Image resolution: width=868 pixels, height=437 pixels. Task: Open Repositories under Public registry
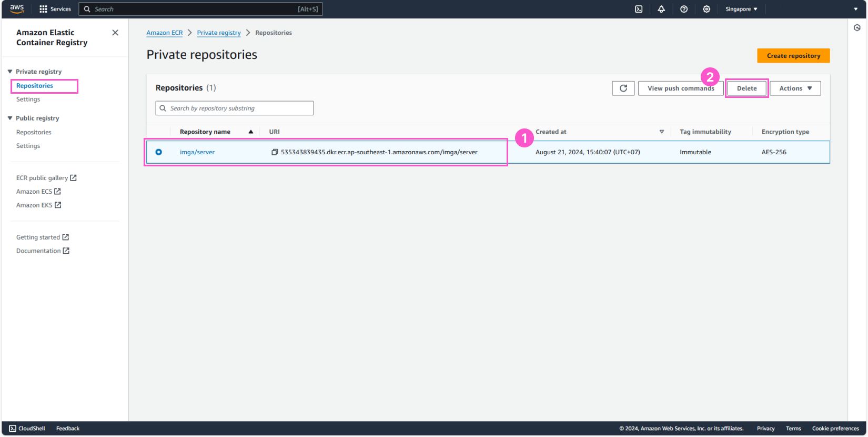click(34, 133)
